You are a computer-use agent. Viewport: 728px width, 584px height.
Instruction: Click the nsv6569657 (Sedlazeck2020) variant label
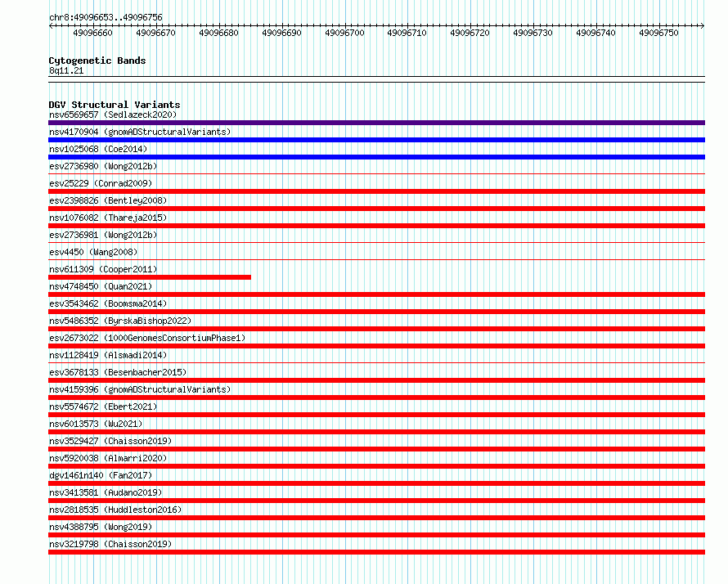coord(113,115)
